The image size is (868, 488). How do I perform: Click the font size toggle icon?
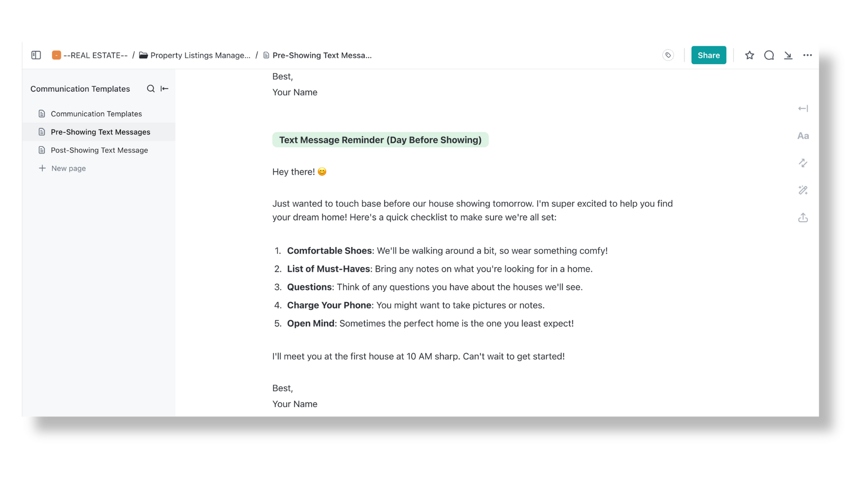click(x=803, y=135)
